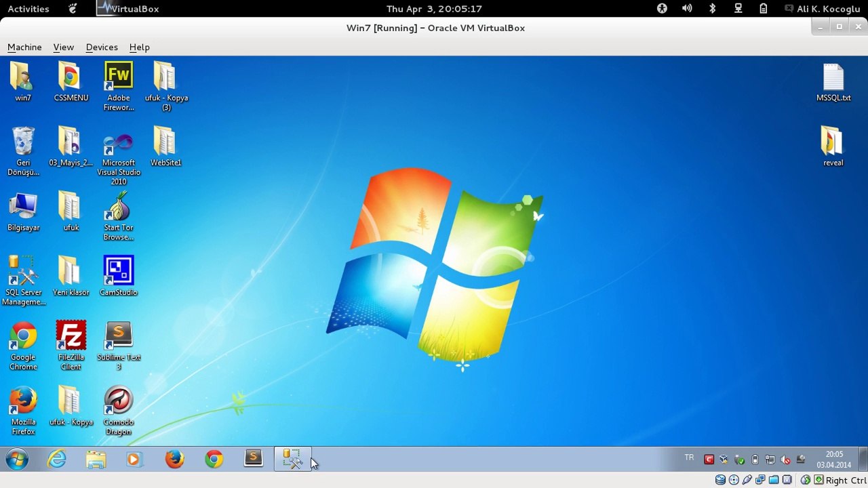This screenshot has width=868, height=488.
Task: Open the Universal Access menu in top bar
Action: pos(662,9)
